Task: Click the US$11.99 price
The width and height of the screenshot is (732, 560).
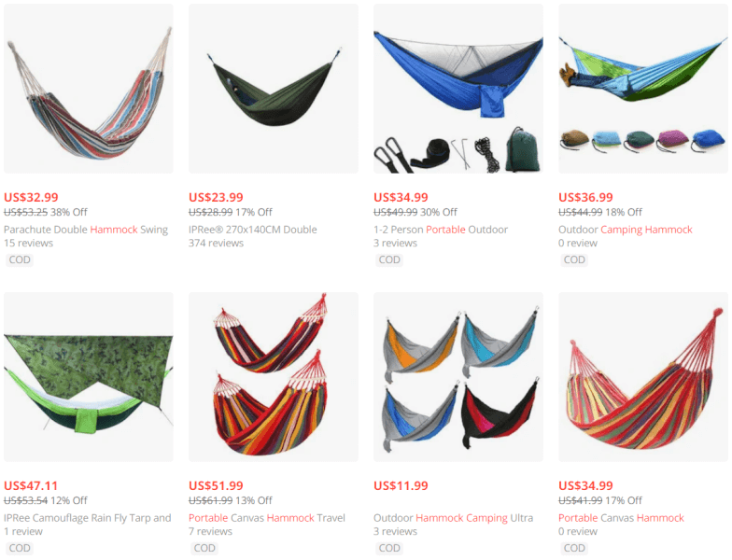Action: 401,485
